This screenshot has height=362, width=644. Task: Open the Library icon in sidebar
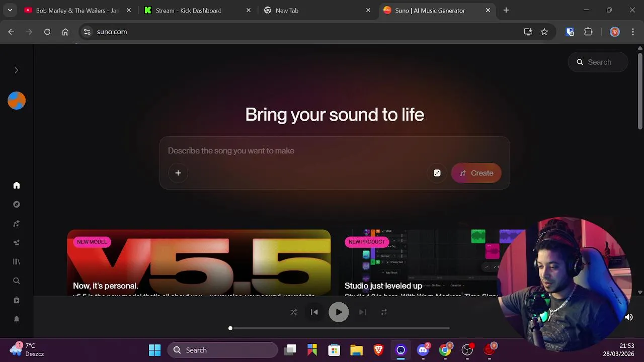pyautogui.click(x=17, y=262)
